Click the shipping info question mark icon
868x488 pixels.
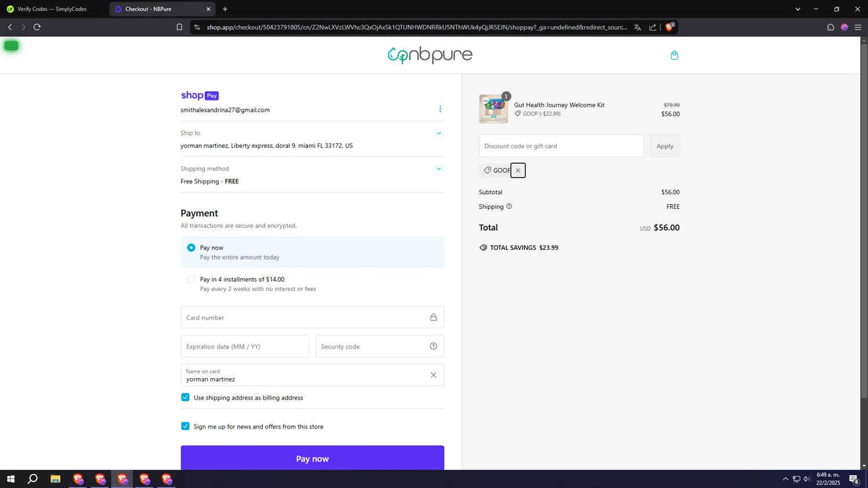pos(509,206)
